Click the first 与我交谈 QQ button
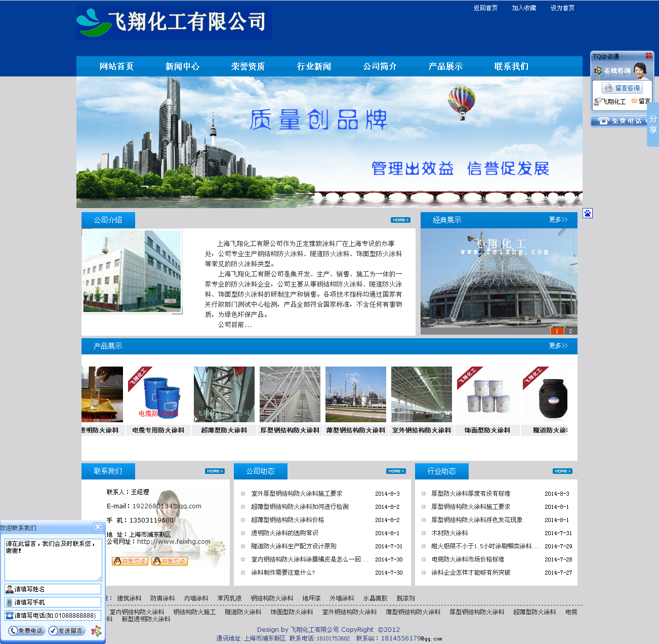The height and width of the screenshot is (644, 659). (x=130, y=561)
